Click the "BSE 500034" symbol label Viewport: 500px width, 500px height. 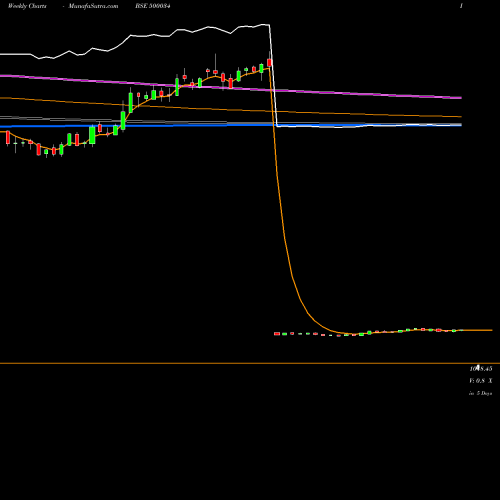click(153, 6)
